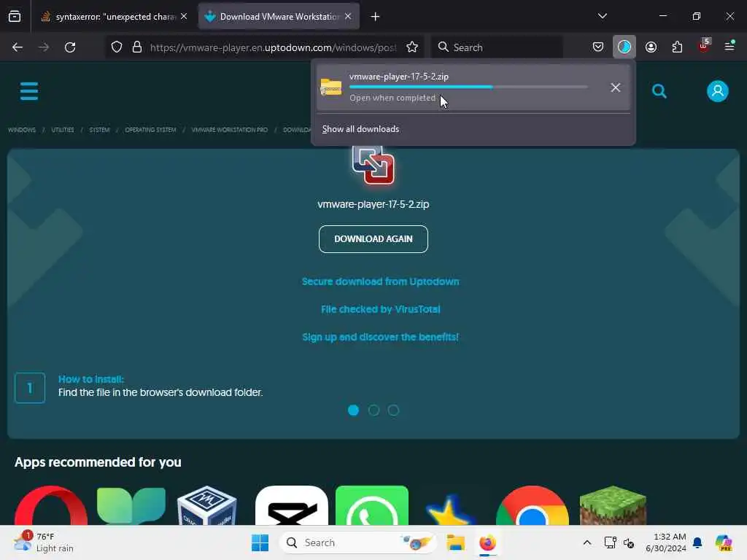Click the Windows Start button
This screenshot has width=747, height=560.
point(260,542)
